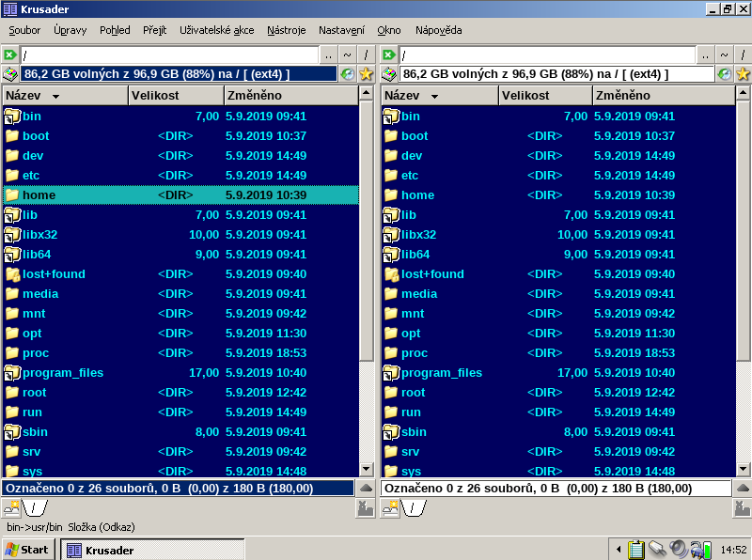752x560 pixels.
Task: Click the right panel clear path icon
Action: click(389, 54)
